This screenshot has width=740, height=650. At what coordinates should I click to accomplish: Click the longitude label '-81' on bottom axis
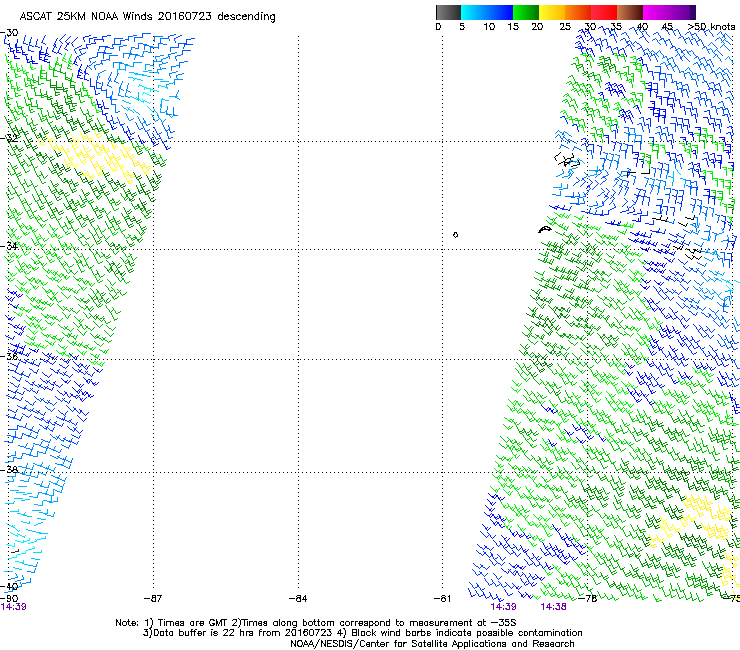click(x=442, y=599)
